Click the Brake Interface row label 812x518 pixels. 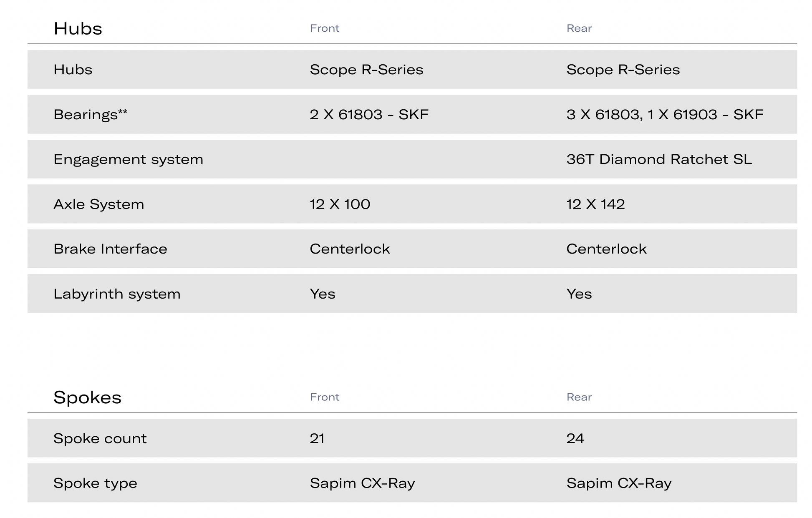[x=110, y=249]
